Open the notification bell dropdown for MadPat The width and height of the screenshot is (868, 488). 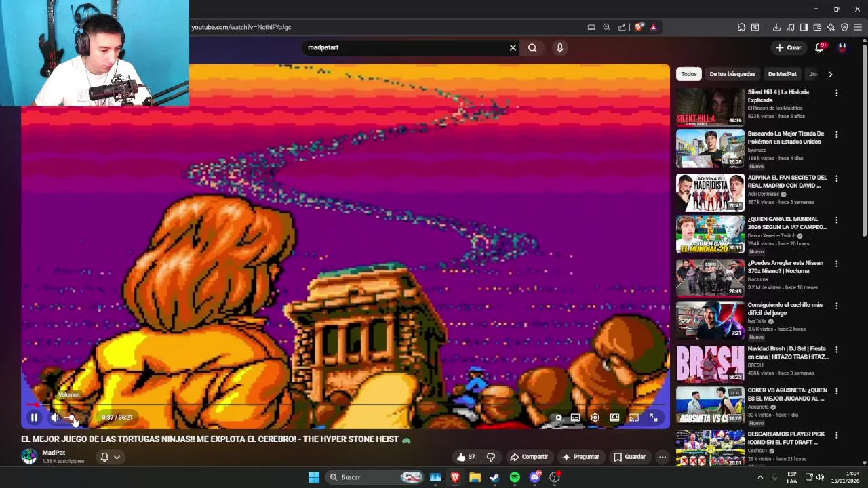[110, 457]
